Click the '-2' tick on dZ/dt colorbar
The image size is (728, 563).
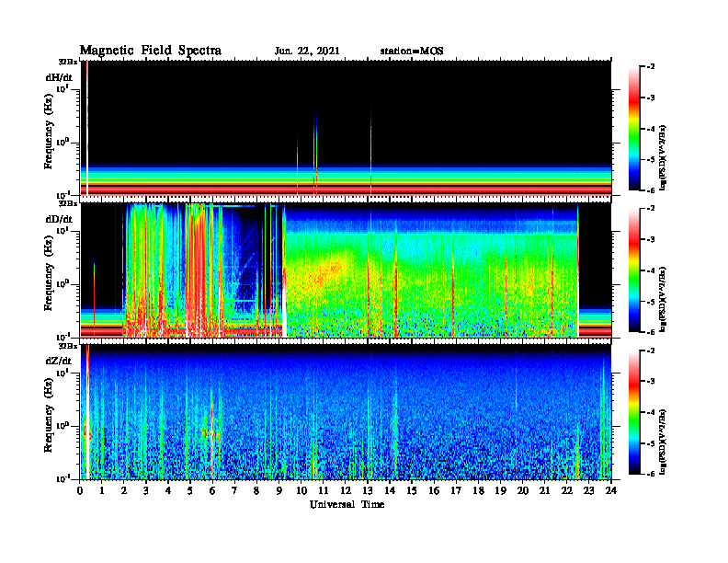click(651, 350)
